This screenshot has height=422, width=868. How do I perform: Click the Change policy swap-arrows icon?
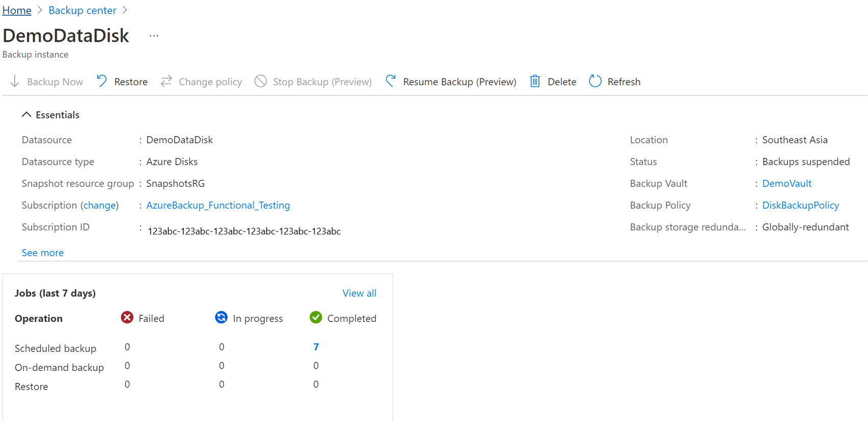[167, 82]
